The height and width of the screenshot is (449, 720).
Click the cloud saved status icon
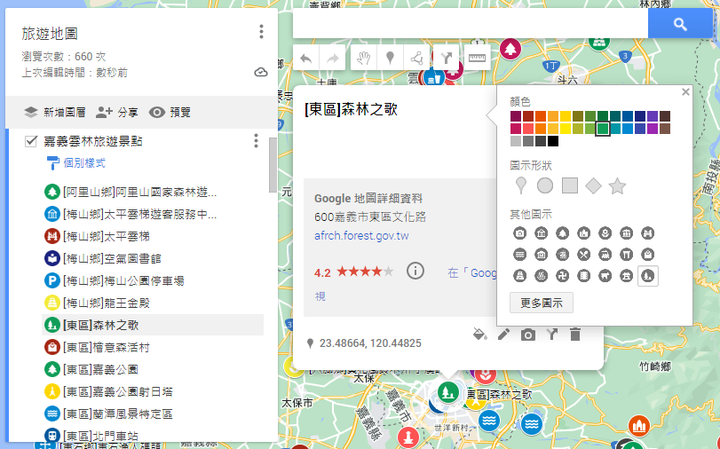point(261,73)
